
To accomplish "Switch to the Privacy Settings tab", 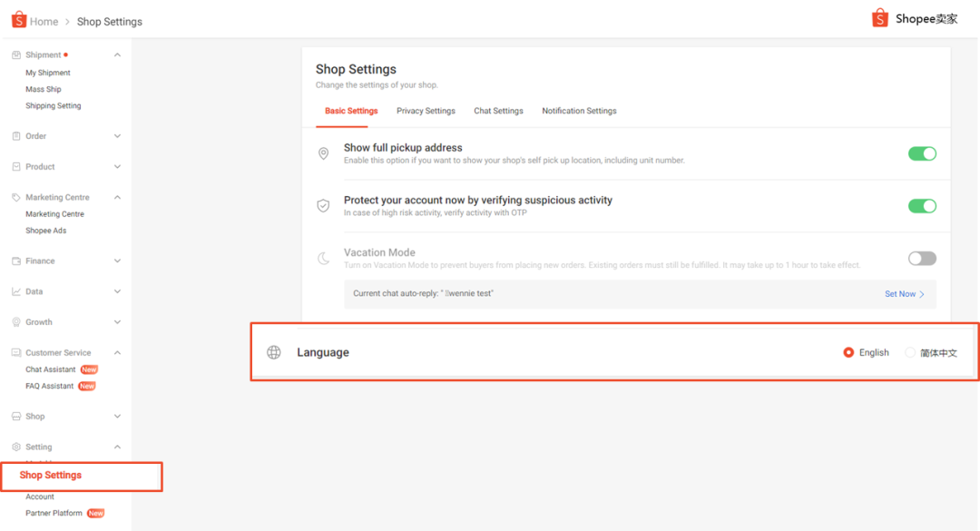I will point(426,111).
